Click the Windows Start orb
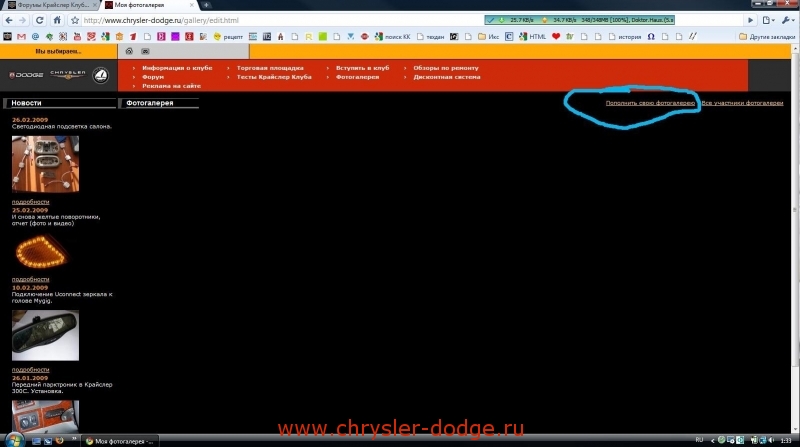 coord(14,440)
